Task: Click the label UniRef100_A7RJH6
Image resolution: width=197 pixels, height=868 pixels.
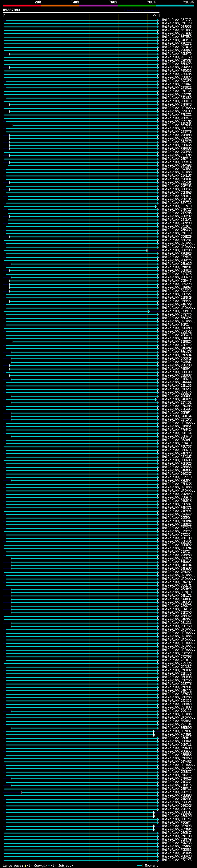Action: pos(177,406)
